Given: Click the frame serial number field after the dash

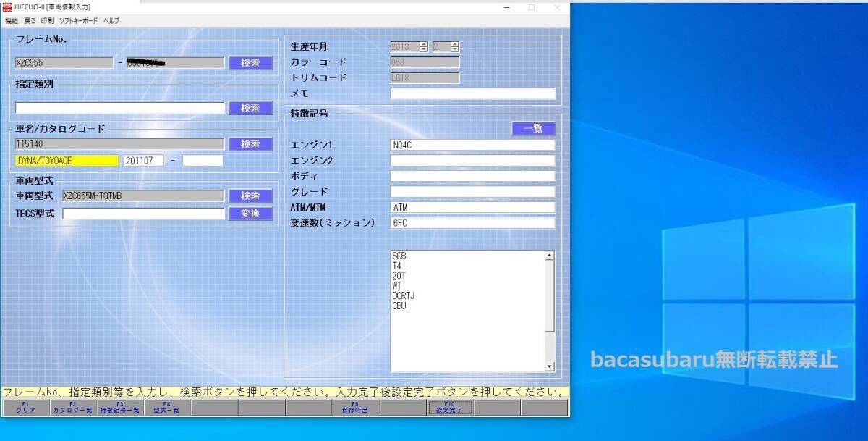Looking at the screenshot, I should point(175,63).
